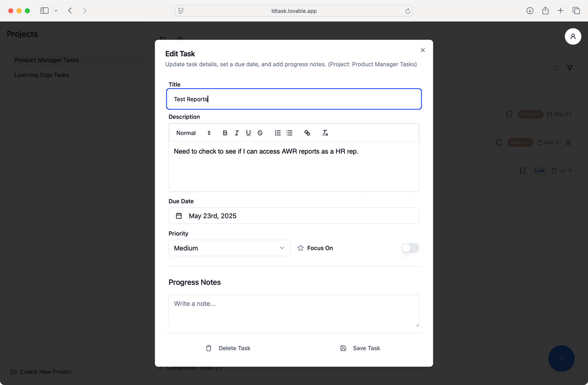Toggle the Focus On switch
The height and width of the screenshot is (385, 588).
(x=410, y=248)
